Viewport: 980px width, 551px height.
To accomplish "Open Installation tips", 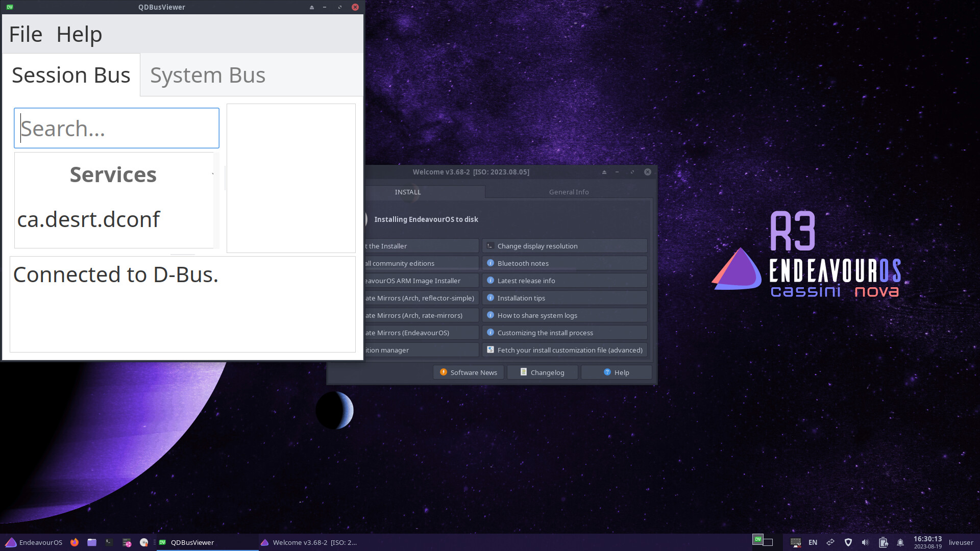I will point(565,298).
